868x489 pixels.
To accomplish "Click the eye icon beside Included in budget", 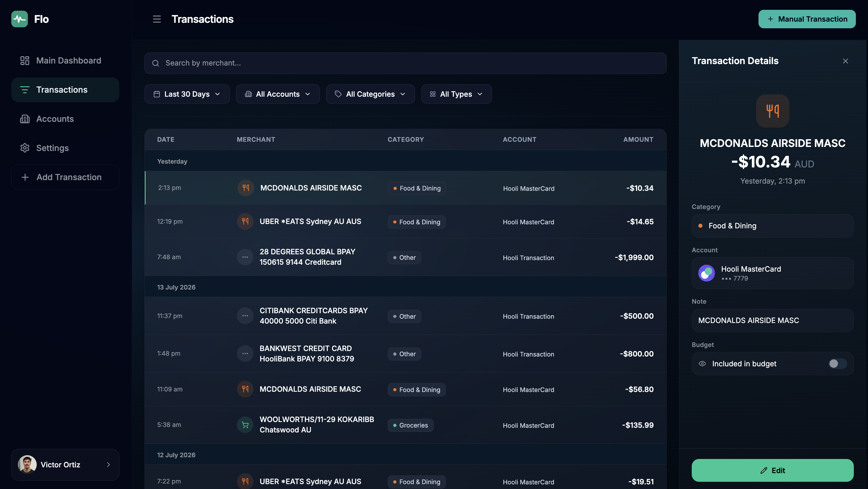I will click(702, 363).
